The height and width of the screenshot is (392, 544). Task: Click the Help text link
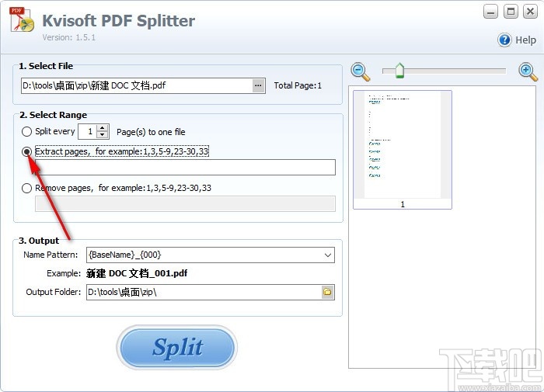tap(525, 40)
